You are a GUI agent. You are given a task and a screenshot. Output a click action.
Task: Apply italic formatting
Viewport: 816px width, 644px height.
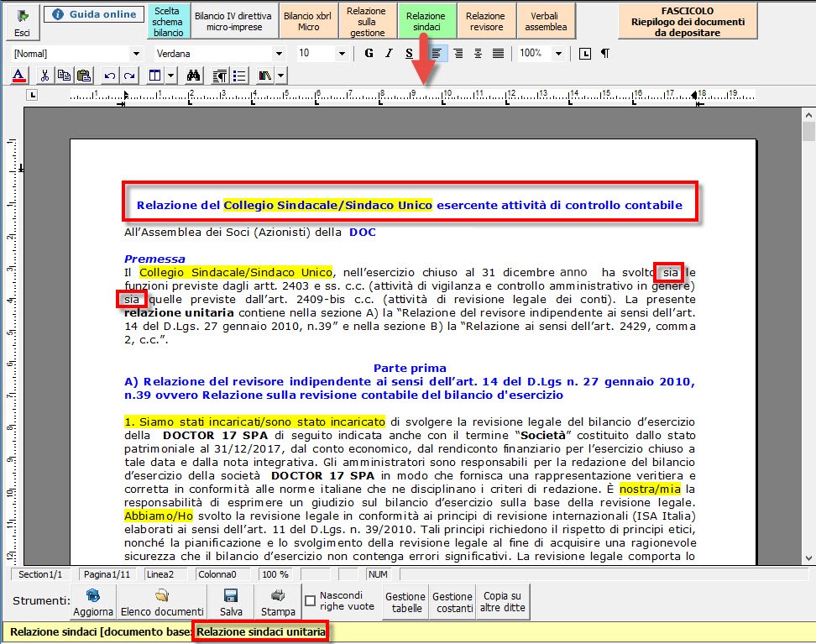click(x=389, y=53)
